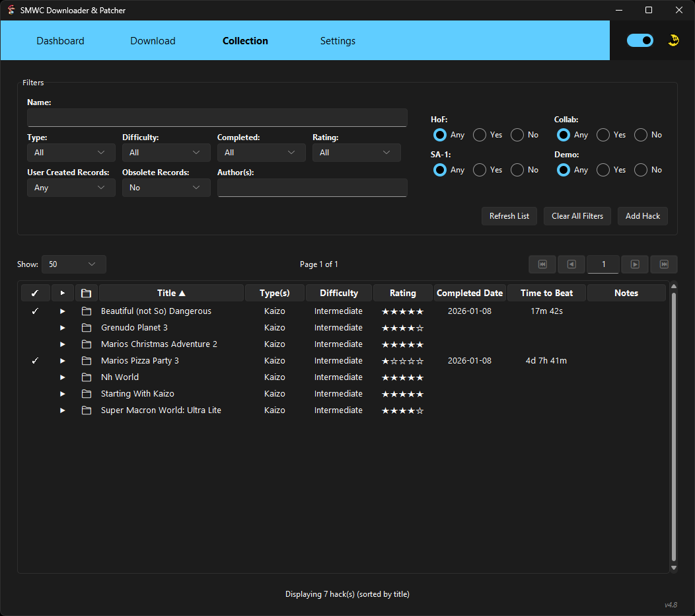Open the Settings tab
This screenshot has height=616, width=695.
(x=338, y=40)
